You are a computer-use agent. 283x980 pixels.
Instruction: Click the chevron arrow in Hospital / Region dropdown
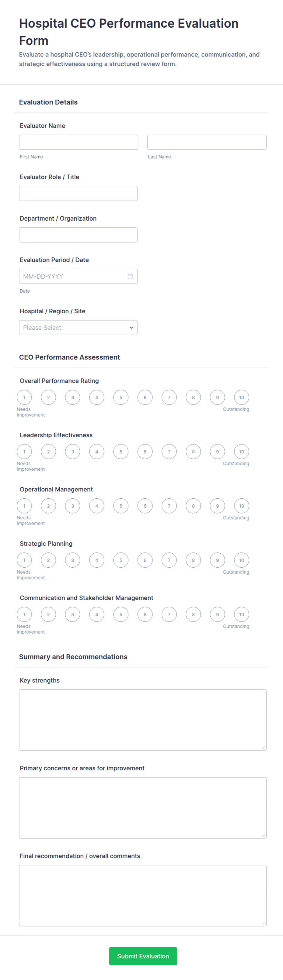tap(131, 328)
